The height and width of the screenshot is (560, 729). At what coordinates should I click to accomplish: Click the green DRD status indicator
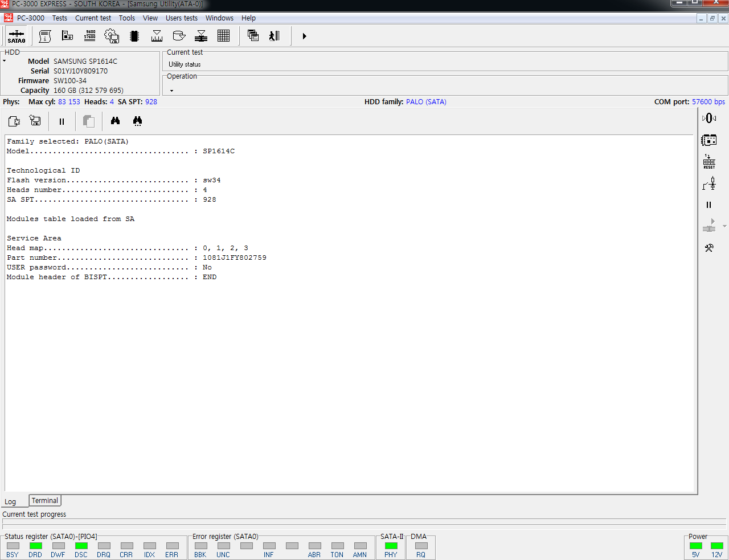(x=35, y=546)
